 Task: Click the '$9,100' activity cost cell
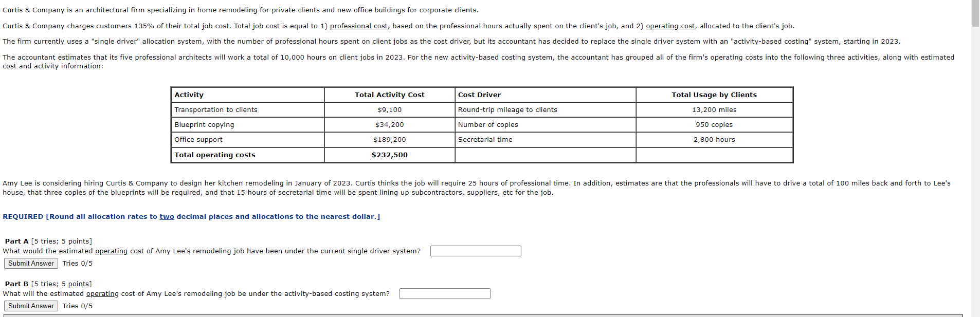coord(390,109)
